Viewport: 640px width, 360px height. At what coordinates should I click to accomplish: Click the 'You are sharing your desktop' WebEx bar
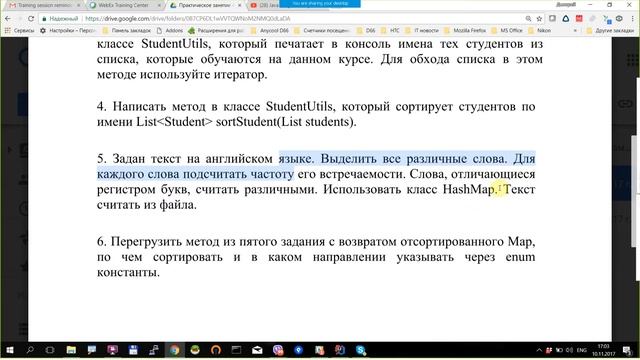(x=320, y=3)
